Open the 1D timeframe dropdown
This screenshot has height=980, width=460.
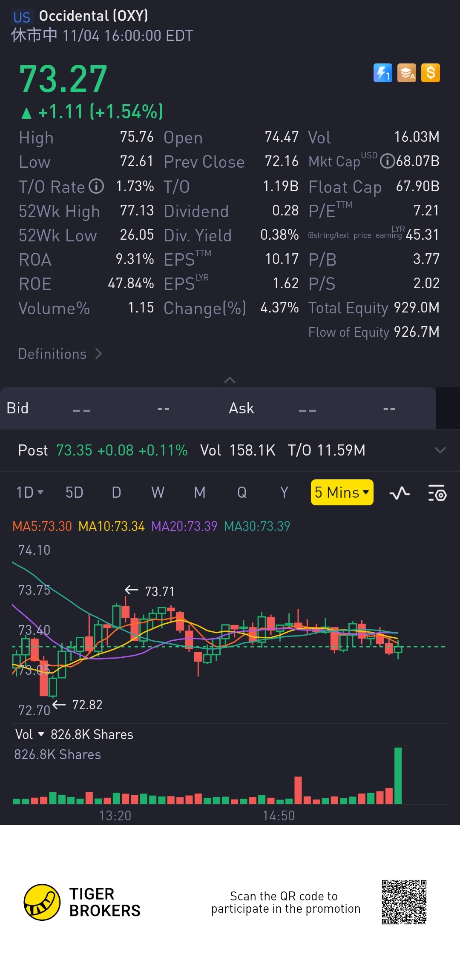[x=29, y=493]
